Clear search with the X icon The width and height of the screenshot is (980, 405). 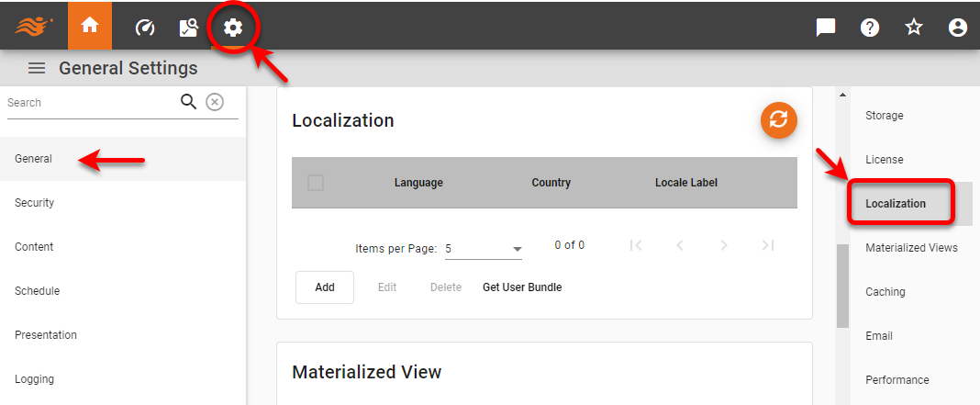pos(214,102)
